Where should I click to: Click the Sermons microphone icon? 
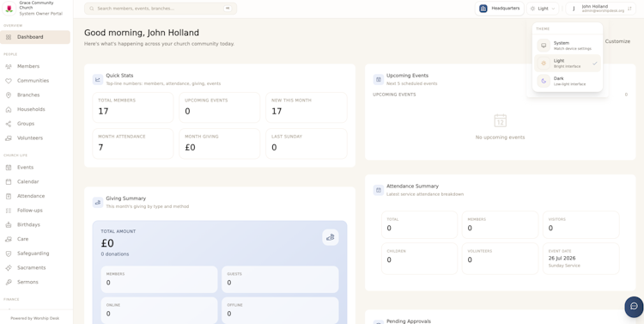9,282
